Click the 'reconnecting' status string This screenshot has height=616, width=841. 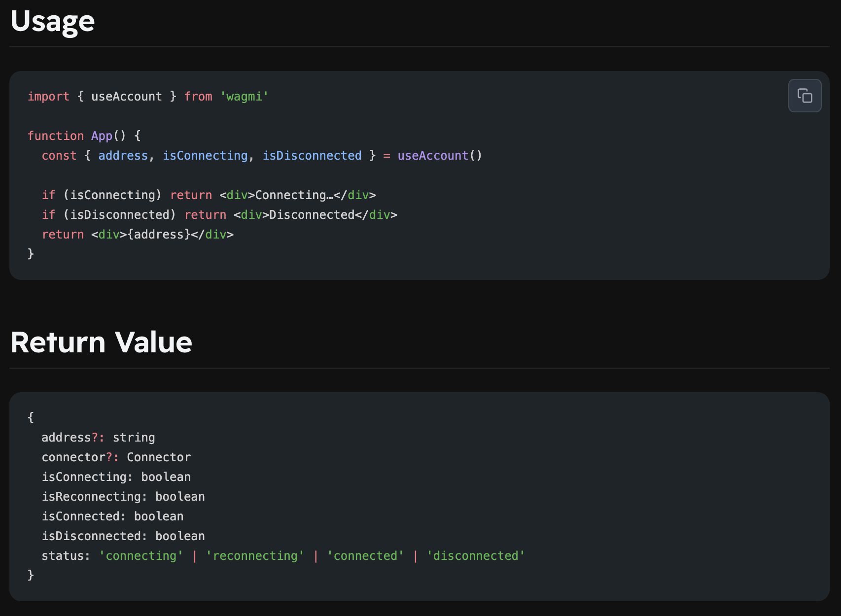click(255, 556)
